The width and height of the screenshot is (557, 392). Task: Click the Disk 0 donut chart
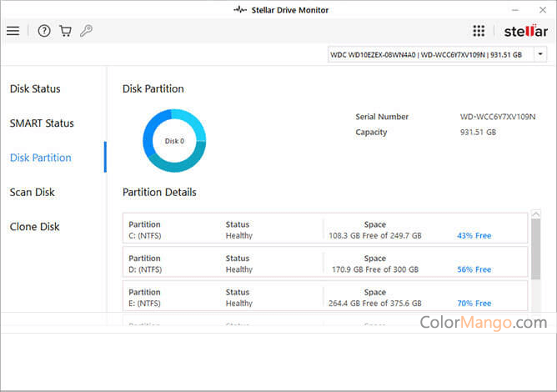click(174, 141)
